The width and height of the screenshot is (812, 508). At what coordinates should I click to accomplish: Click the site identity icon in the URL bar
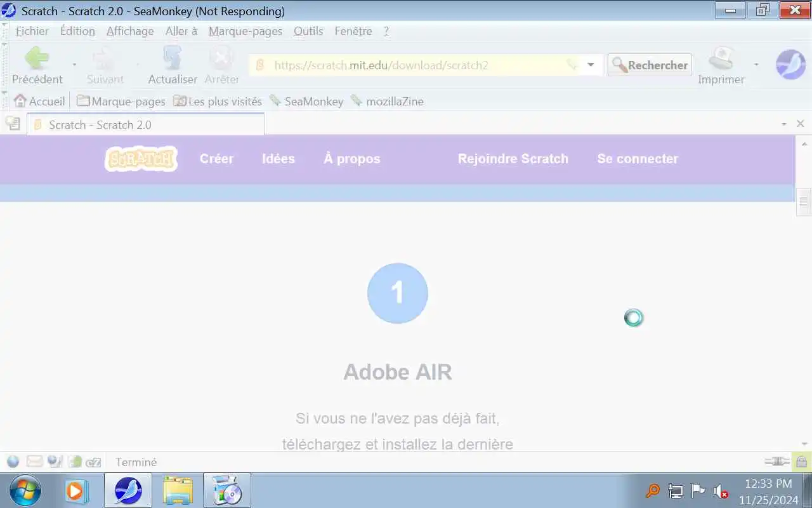259,65
